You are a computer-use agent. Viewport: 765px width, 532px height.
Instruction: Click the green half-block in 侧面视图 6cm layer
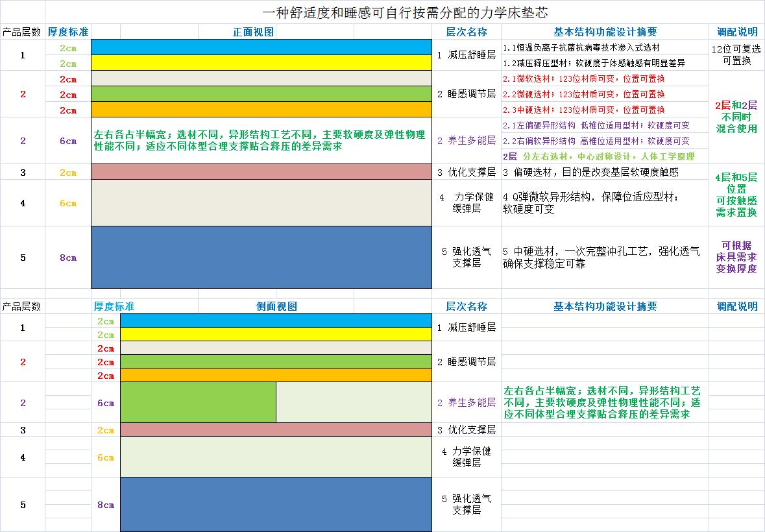tap(198, 402)
